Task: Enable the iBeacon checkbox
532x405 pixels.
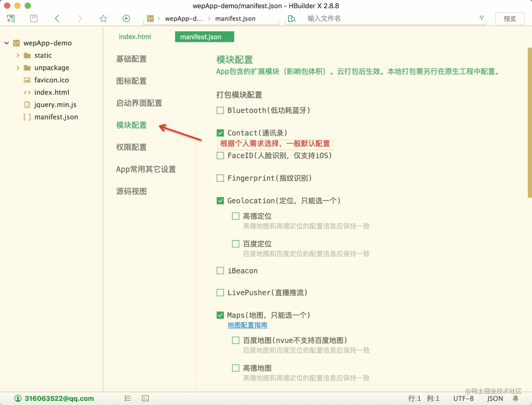Action: point(220,271)
